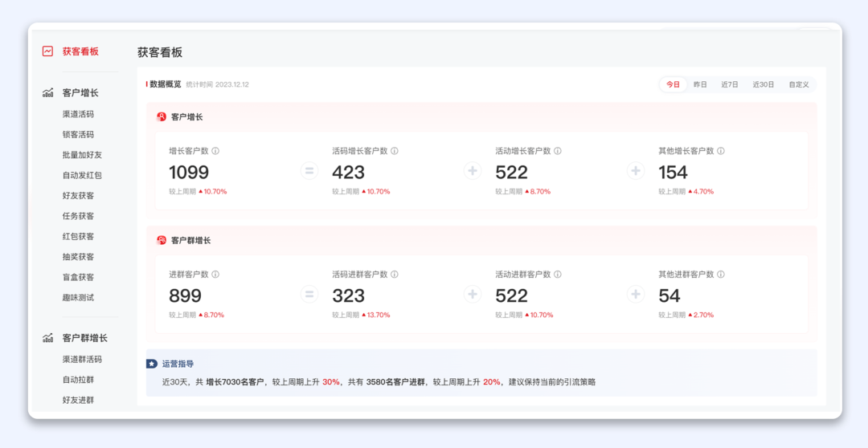
Task: Click the red 客户群增长 section icon
Action: pyautogui.click(x=162, y=240)
